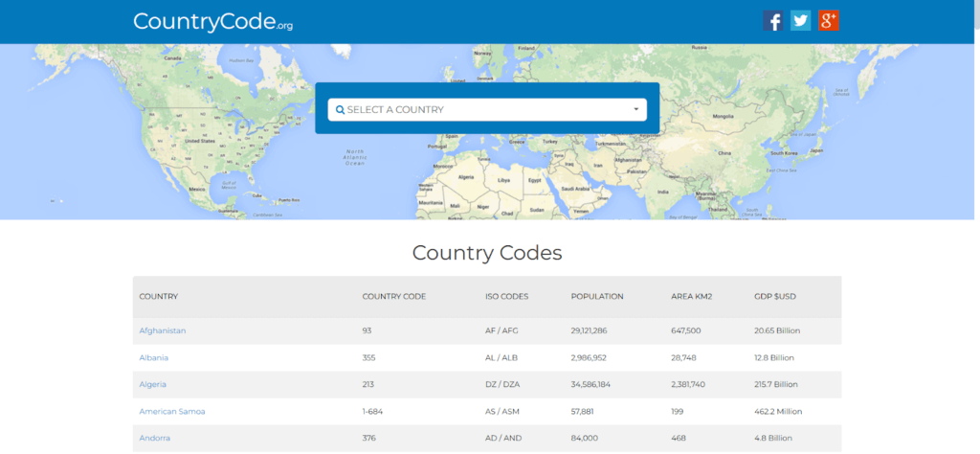The height and width of the screenshot is (454, 980).
Task: Click China on the world map
Action: pos(724,152)
